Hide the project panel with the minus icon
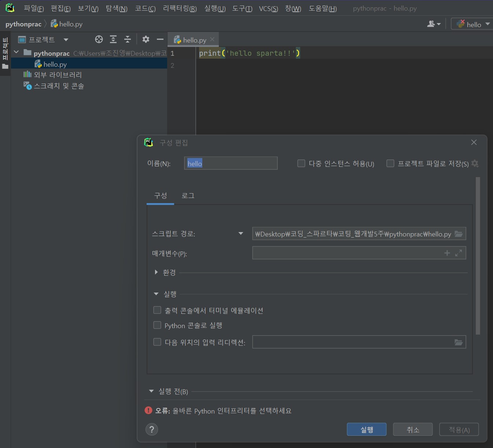This screenshot has width=493, height=448. click(x=160, y=39)
